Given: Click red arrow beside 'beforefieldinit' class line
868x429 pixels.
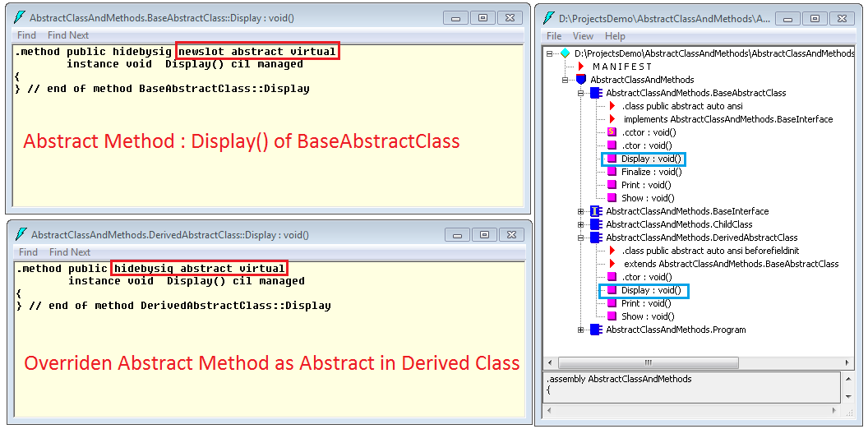Looking at the screenshot, I should click(x=612, y=251).
